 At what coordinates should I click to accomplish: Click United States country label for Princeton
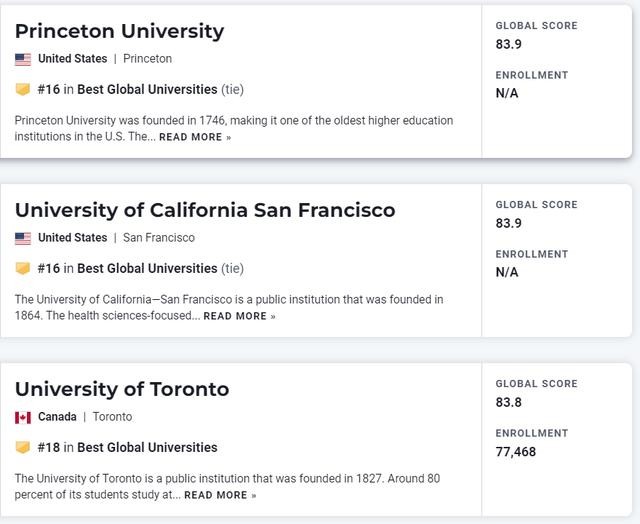pos(73,59)
